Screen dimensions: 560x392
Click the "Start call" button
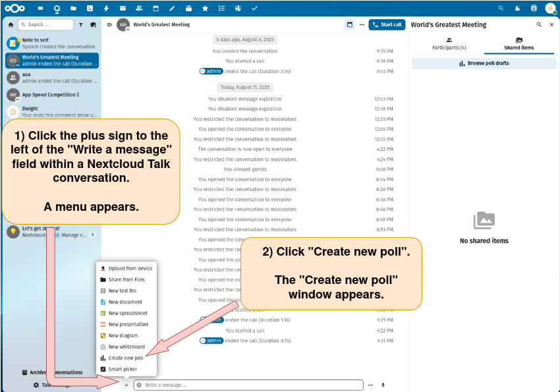coord(387,24)
